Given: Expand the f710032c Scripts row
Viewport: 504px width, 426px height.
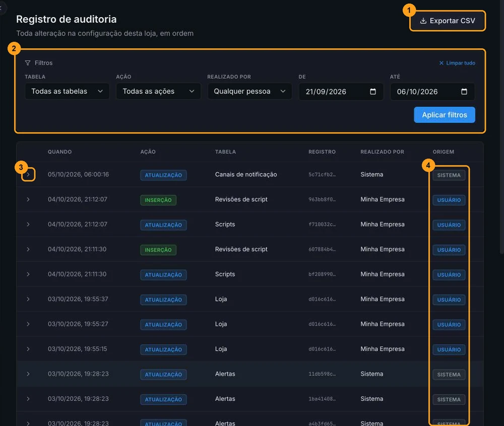Looking at the screenshot, I should pos(28,225).
